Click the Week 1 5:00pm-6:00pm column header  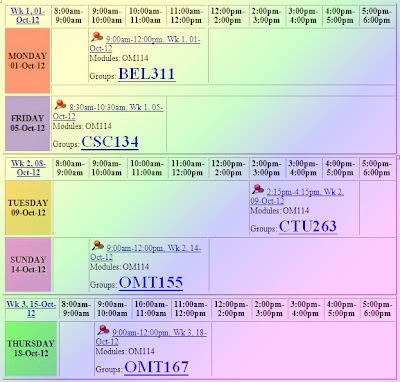[376, 16]
